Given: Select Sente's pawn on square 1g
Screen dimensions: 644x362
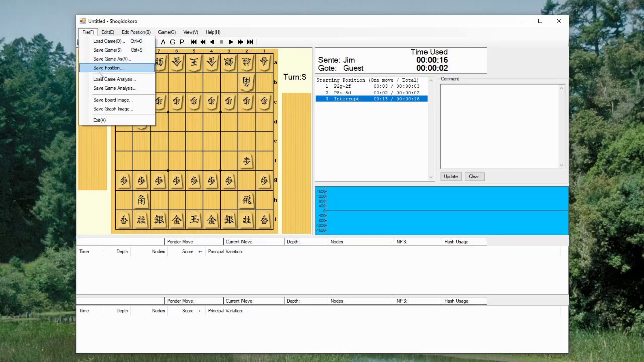Looking at the screenshot, I should [264, 180].
